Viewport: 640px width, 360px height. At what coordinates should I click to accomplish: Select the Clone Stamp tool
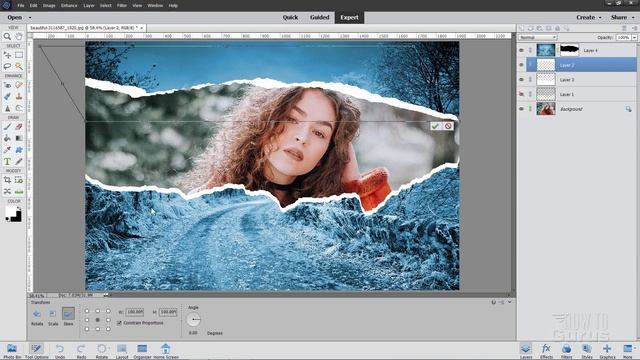point(19,96)
